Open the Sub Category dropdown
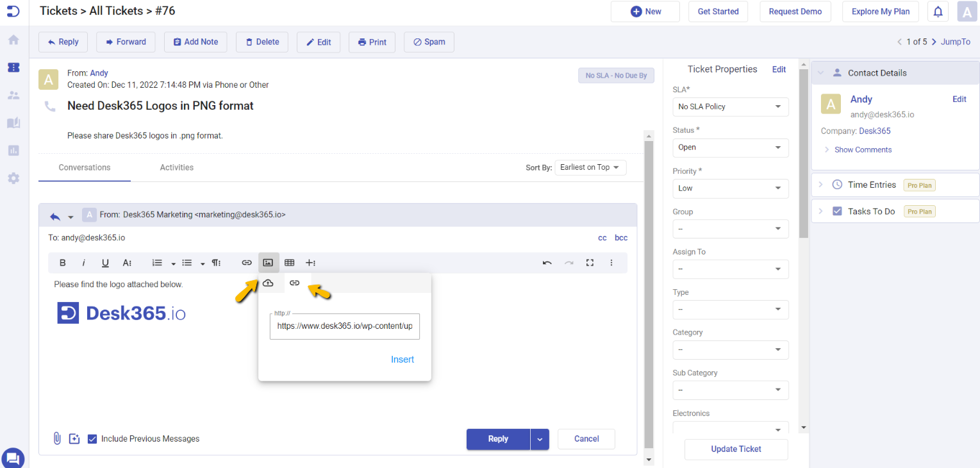The image size is (980, 468). coord(731,390)
